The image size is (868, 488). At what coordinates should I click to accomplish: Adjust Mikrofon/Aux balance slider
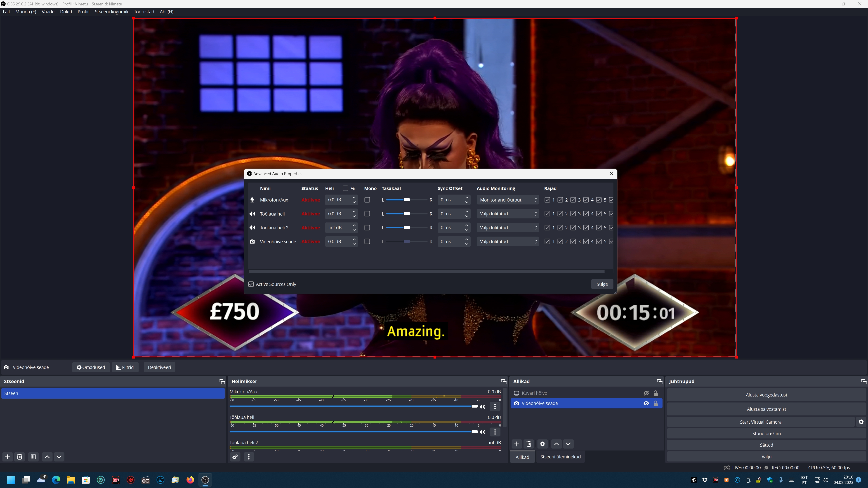click(407, 200)
